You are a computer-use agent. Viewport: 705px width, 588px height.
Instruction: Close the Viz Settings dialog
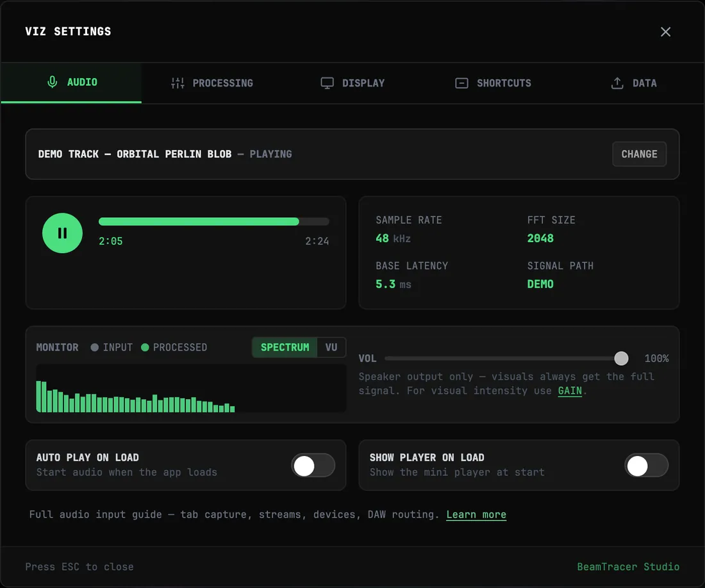[665, 32]
